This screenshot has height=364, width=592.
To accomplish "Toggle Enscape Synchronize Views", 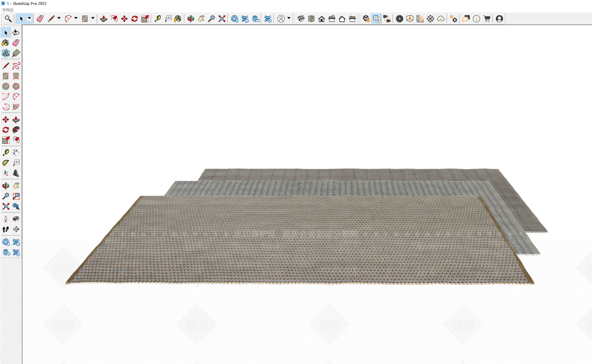I will coord(387,18).
